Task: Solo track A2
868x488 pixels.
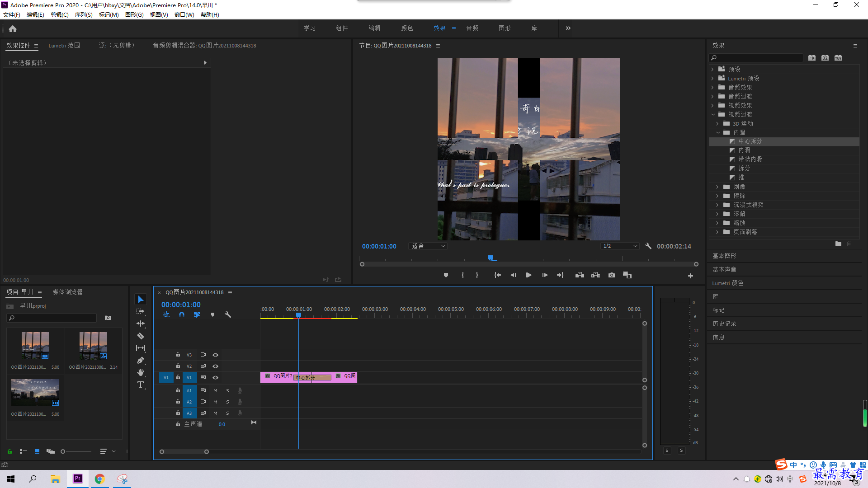Action: [x=227, y=402]
